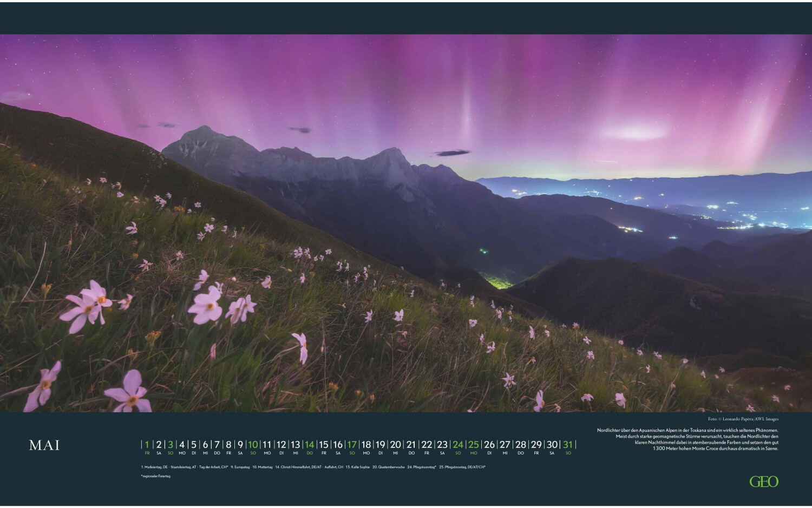Click date 28 labeled DO
This screenshot has height=508, width=812.
[x=520, y=445]
